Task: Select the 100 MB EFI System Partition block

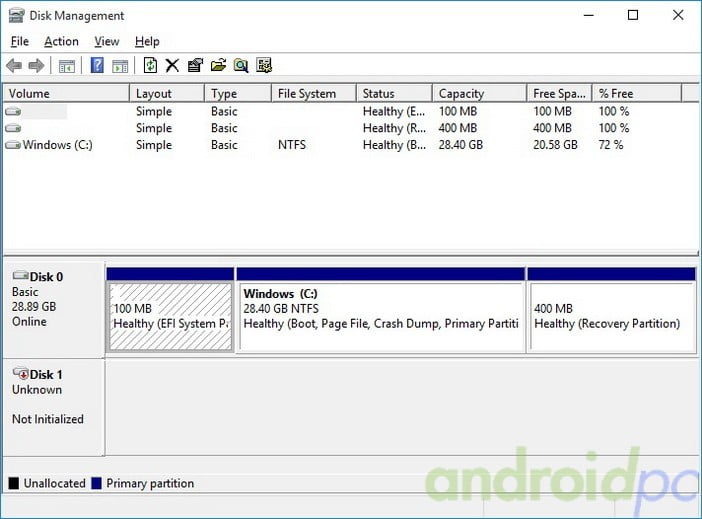Action: [170, 317]
